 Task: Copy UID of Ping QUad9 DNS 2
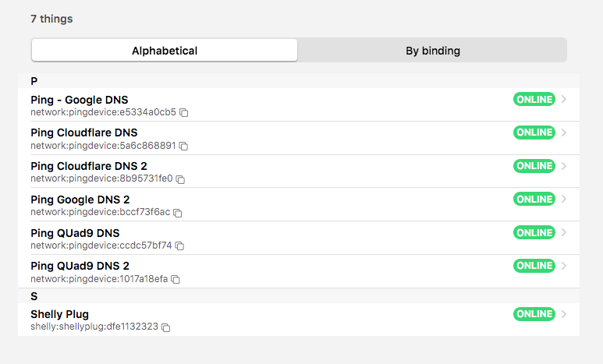click(x=176, y=279)
